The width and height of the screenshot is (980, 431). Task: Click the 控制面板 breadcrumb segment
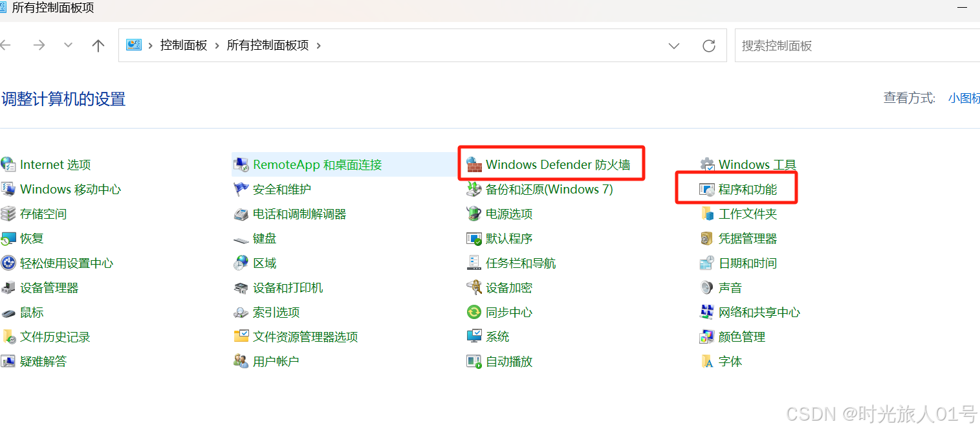point(184,45)
